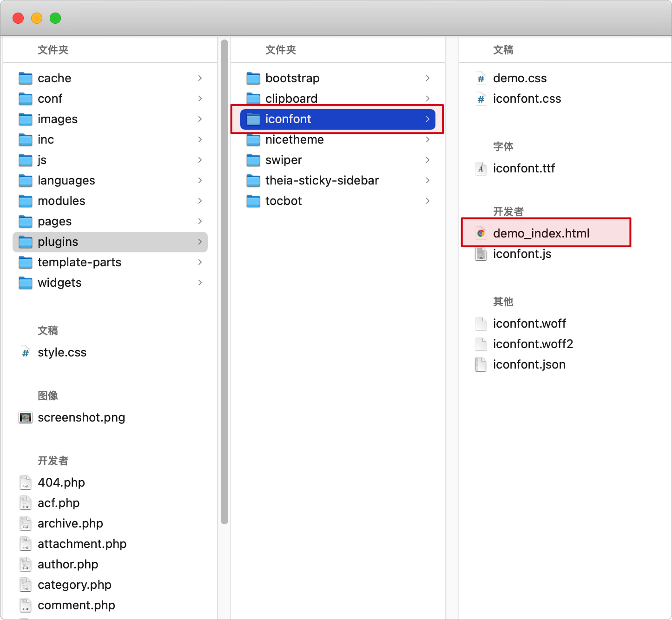Click the demo.css file icon
This screenshot has height=620, width=672.
pyautogui.click(x=481, y=79)
